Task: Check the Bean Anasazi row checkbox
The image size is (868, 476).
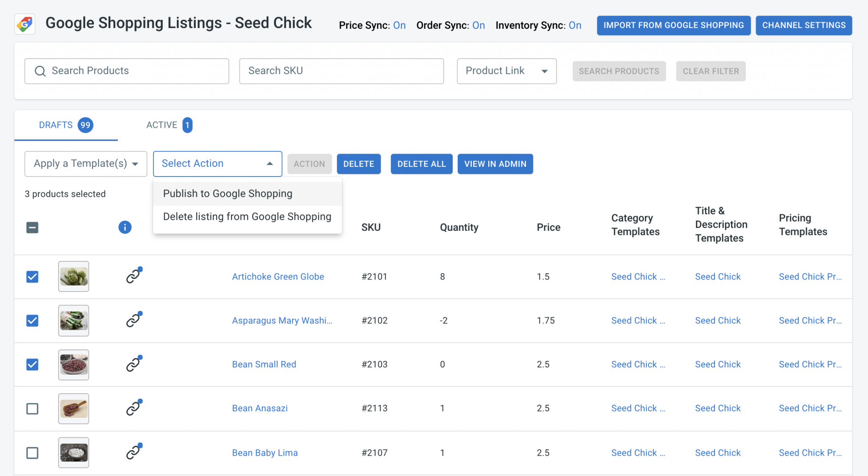Action: pos(32,409)
